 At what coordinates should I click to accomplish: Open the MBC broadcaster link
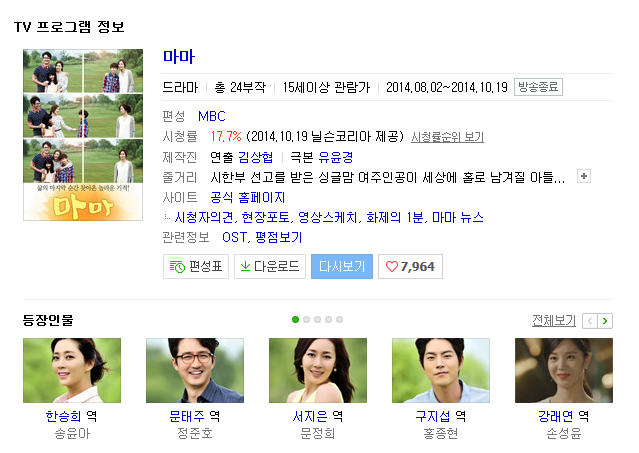212,116
